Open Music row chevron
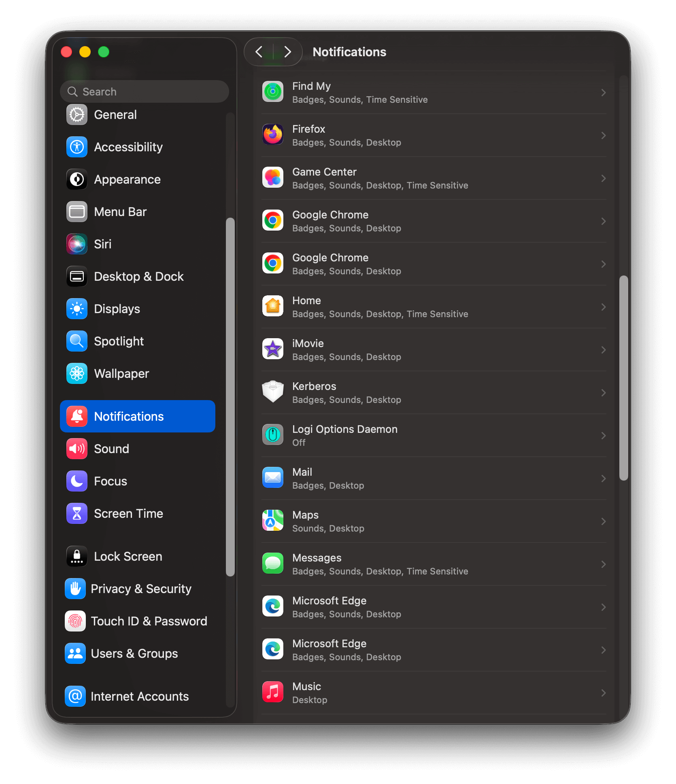The width and height of the screenshot is (676, 784). coord(603,693)
